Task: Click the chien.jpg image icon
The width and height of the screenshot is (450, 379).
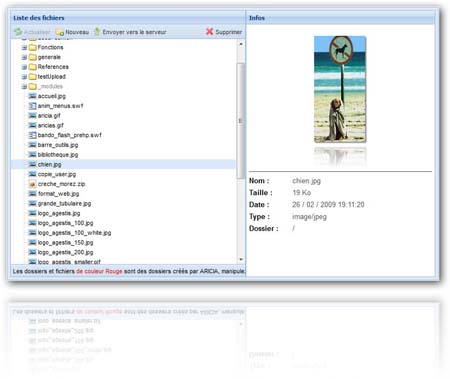Action: (32, 164)
